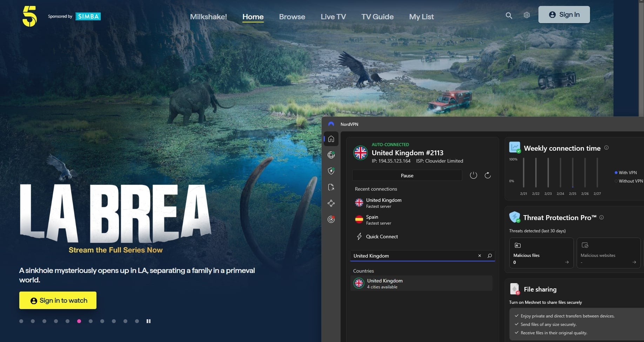Image resolution: width=644 pixels, height=342 pixels.
Task: Disconnect using the power icon
Action: (x=474, y=175)
